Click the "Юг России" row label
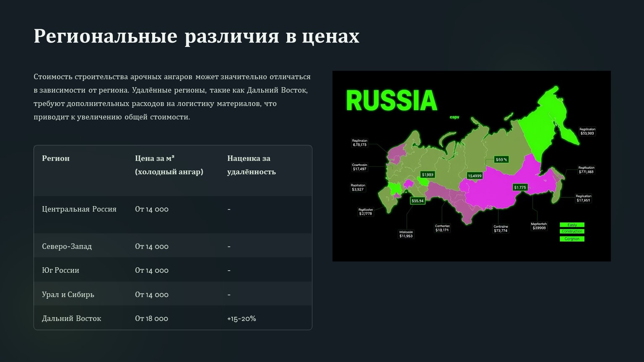 60,270
